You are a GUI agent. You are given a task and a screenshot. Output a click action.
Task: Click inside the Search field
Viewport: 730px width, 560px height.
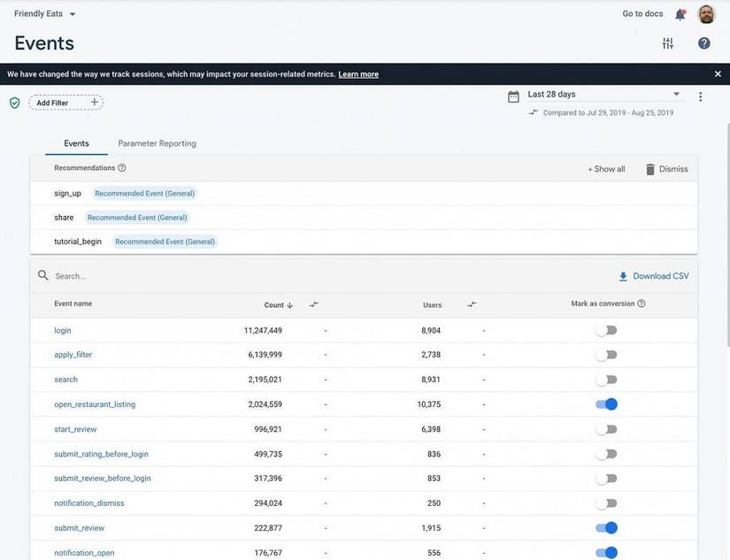(133, 275)
